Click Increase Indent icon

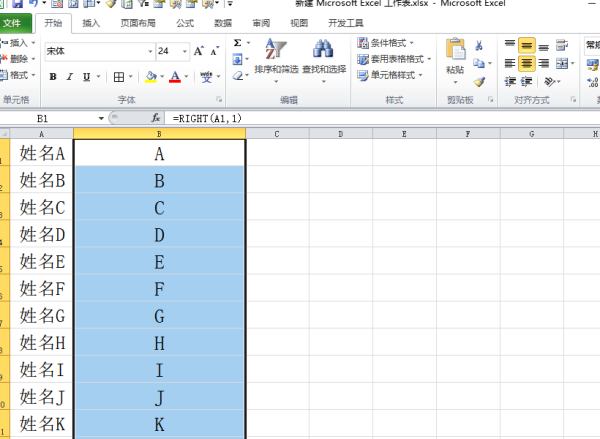click(527, 81)
